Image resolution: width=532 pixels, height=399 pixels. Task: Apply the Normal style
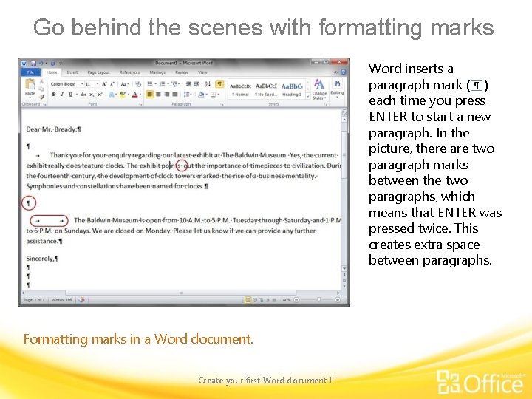tap(241, 89)
